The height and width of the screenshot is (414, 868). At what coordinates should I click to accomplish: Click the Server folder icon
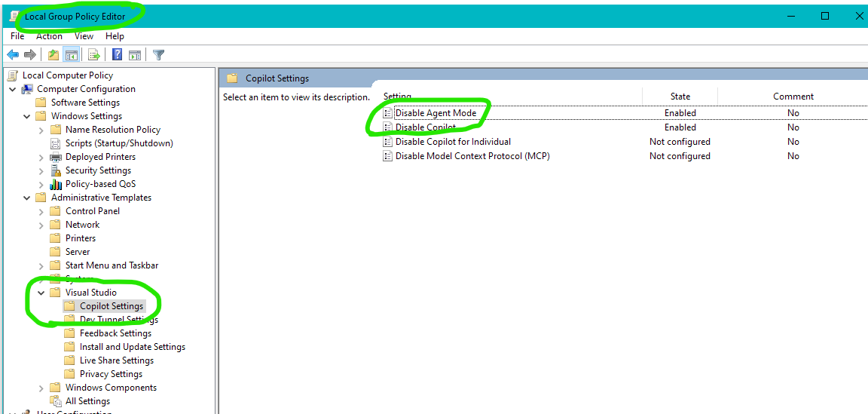click(x=55, y=252)
